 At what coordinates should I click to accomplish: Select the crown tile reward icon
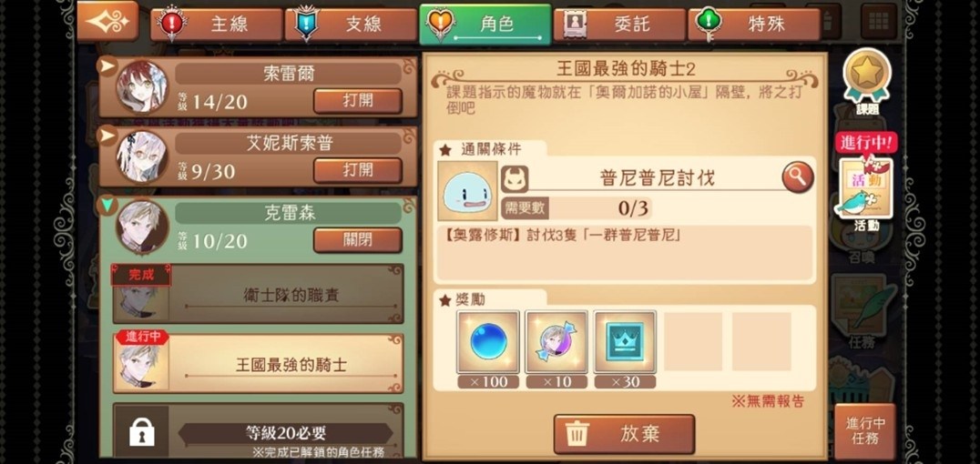click(625, 342)
